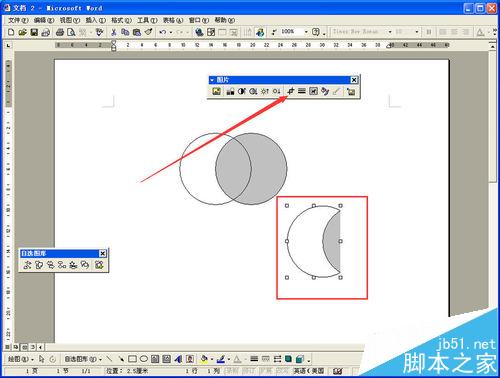
Task: Open the Table menu
Action: 173,20
